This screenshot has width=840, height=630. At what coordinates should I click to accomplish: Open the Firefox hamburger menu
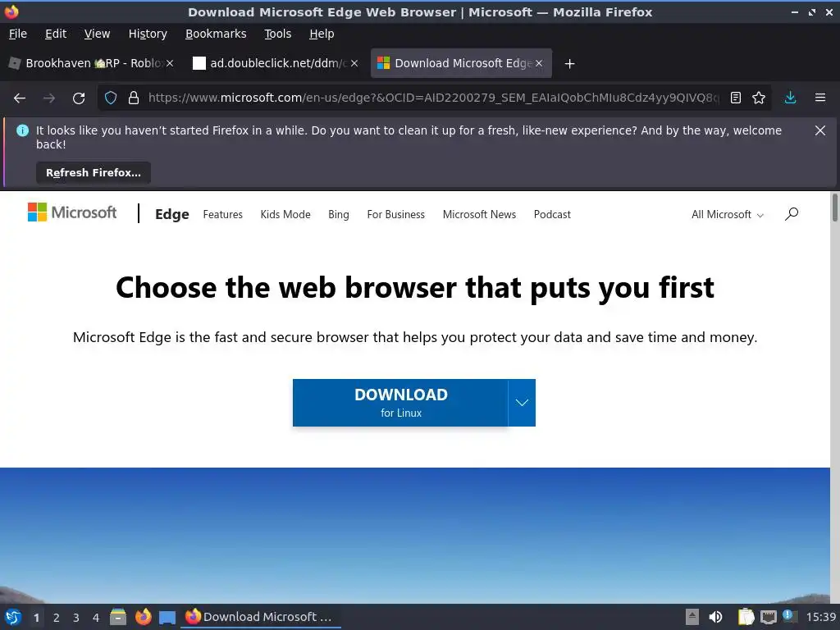coord(820,98)
